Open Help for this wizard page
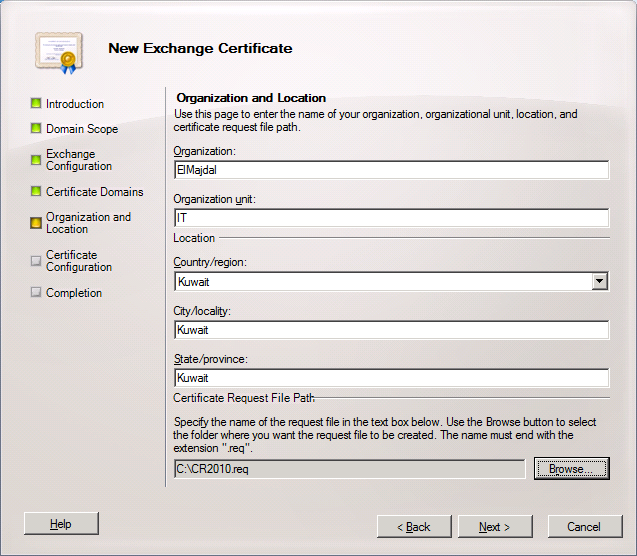The height and width of the screenshot is (556, 637). click(x=61, y=523)
